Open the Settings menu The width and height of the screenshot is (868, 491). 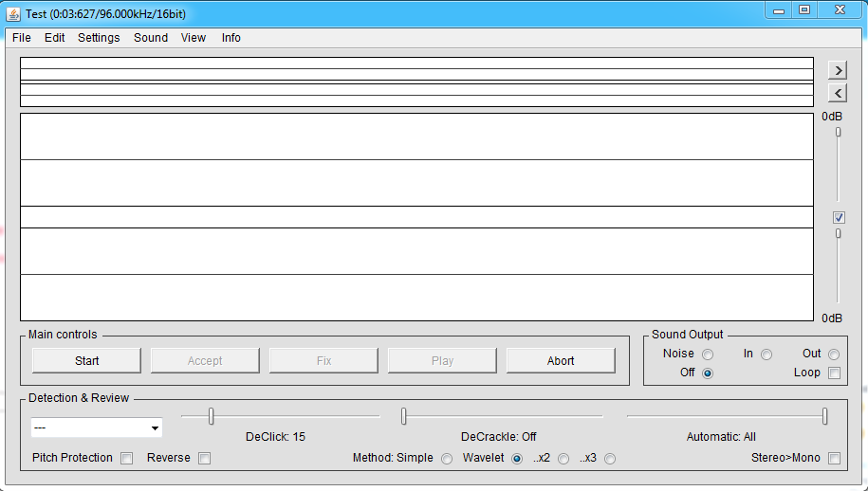(x=99, y=38)
